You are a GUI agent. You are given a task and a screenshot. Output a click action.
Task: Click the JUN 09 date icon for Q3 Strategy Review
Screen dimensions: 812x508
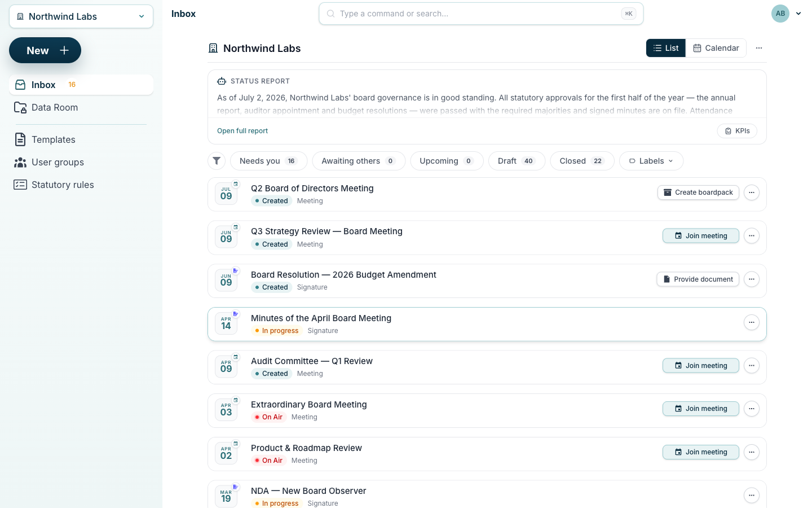point(226,237)
